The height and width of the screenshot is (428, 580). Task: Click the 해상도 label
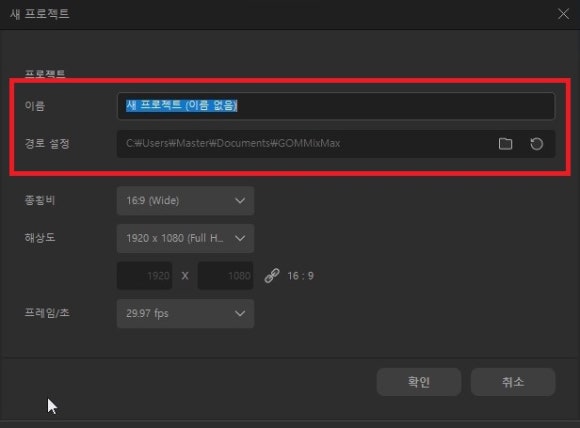[x=40, y=237]
